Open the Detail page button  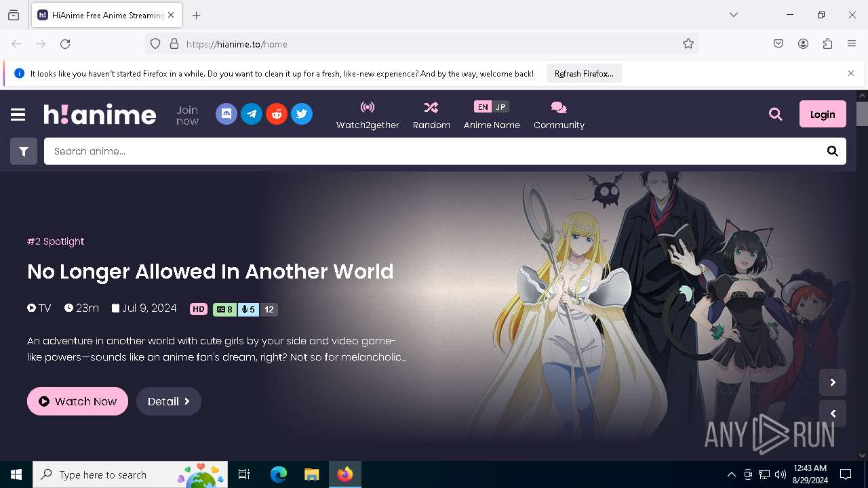point(169,401)
